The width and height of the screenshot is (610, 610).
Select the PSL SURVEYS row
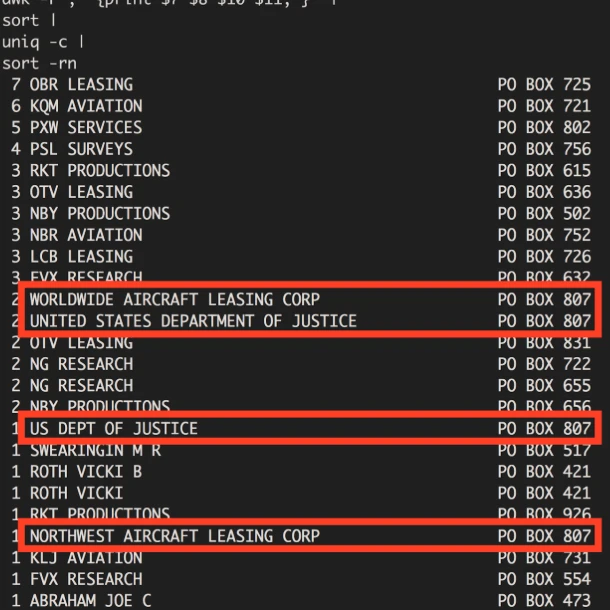[81, 149]
